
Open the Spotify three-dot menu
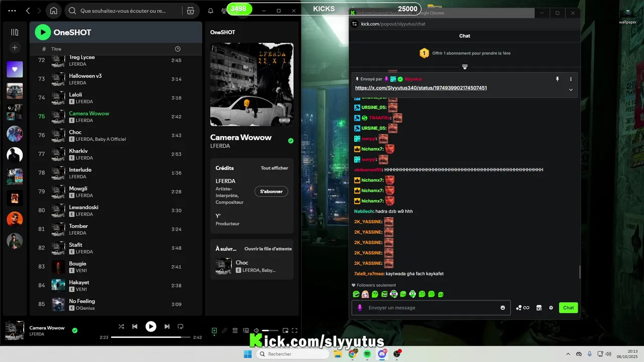click(x=12, y=11)
